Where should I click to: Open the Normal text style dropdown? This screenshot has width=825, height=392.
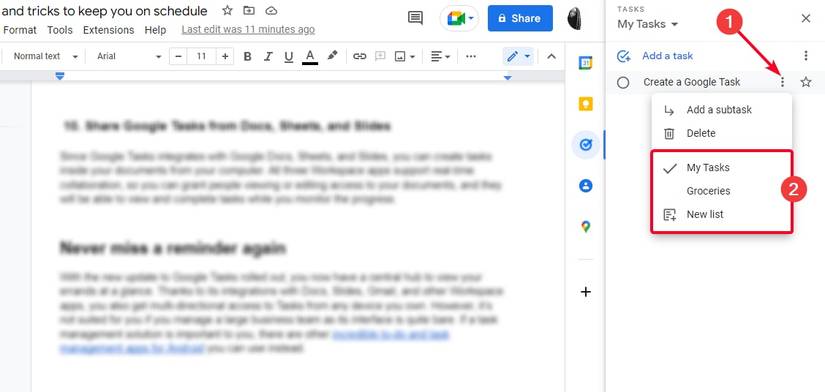point(45,56)
